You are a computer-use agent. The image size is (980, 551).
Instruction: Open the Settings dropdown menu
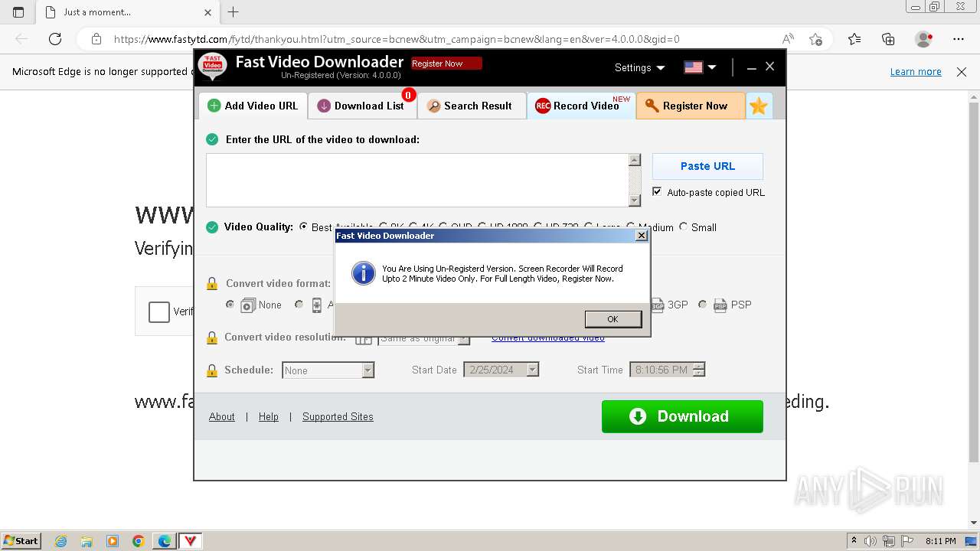[639, 67]
